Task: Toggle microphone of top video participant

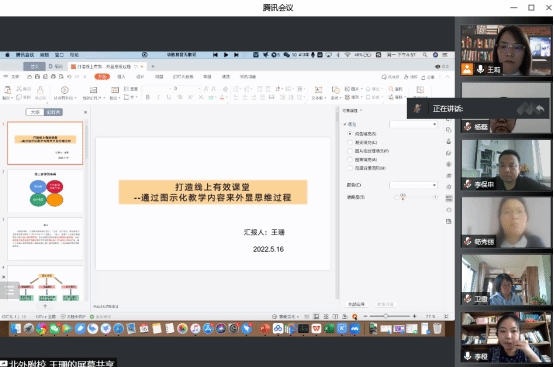Action: 480,69
